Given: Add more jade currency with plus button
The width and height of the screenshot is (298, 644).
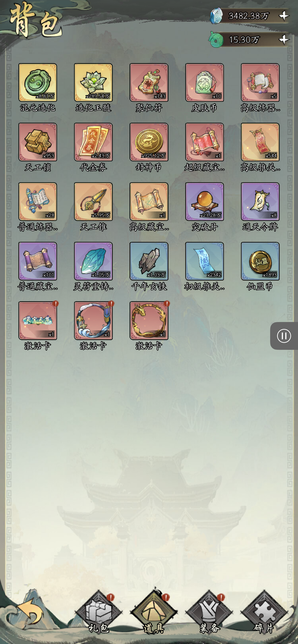Looking at the screenshot, I should point(284,39).
